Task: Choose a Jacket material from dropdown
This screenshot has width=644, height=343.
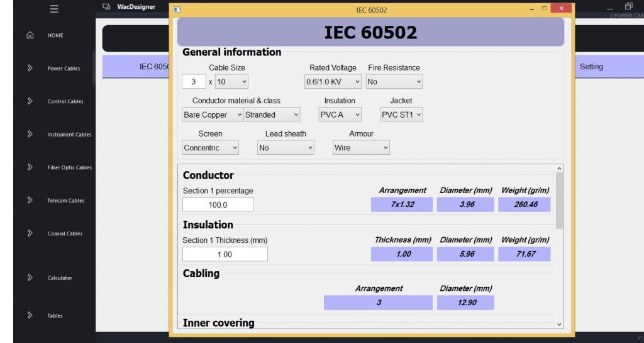Action: (x=401, y=115)
